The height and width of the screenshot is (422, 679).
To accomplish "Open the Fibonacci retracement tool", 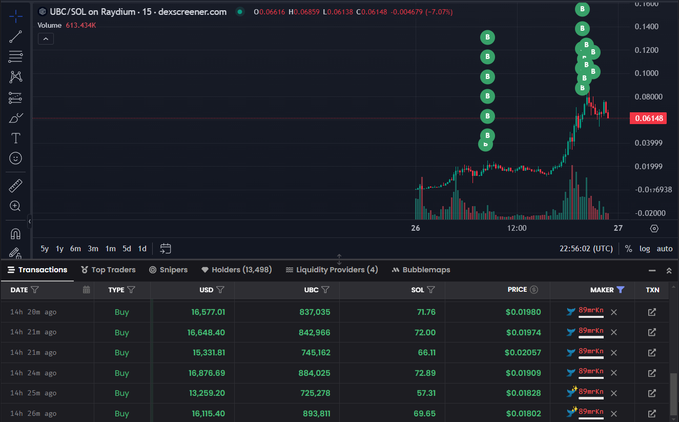I will tap(16, 57).
